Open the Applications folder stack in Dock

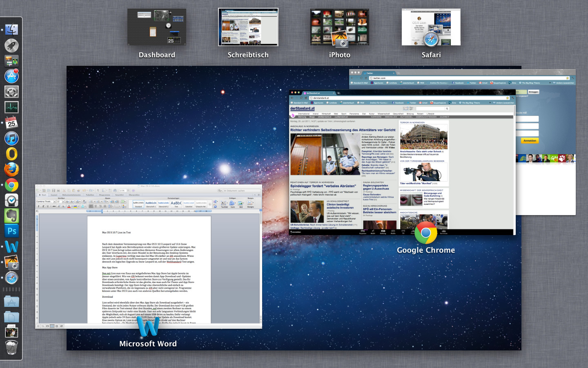click(11, 302)
